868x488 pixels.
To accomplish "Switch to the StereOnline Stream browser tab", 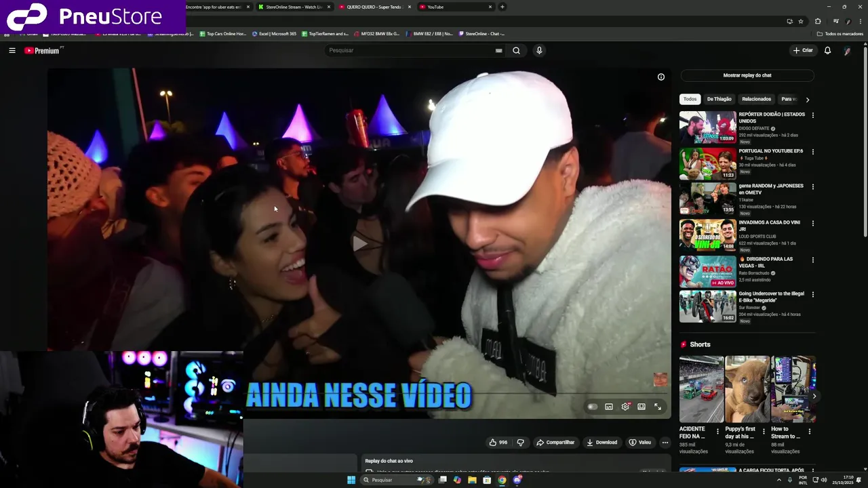I will (294, 7).
